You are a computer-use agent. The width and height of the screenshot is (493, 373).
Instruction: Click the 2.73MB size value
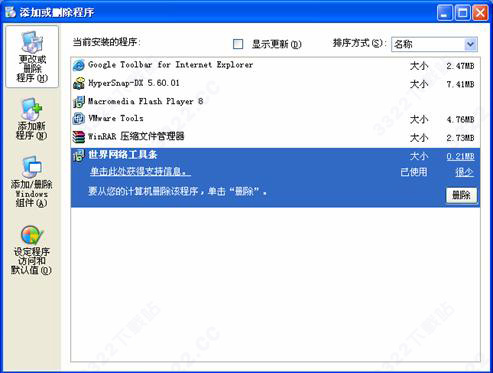460,138
